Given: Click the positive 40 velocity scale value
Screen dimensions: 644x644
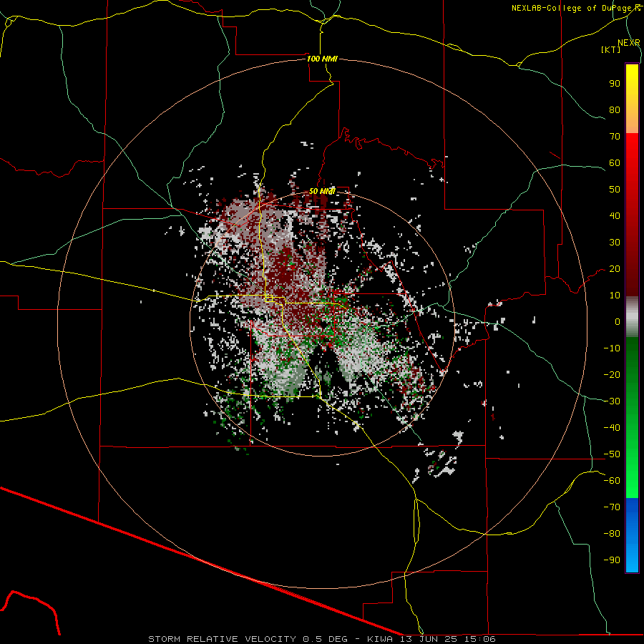Looking at the screenshot, I should click(615, 215).
